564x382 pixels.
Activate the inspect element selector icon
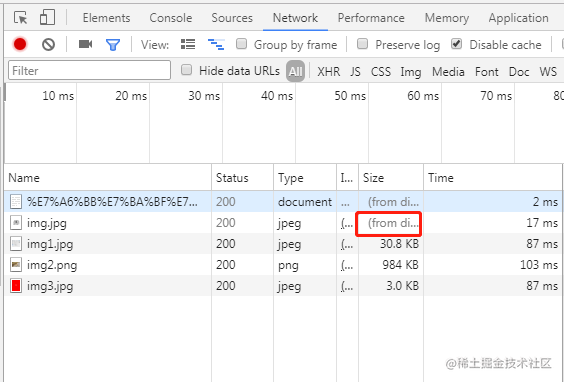(21, 18)
